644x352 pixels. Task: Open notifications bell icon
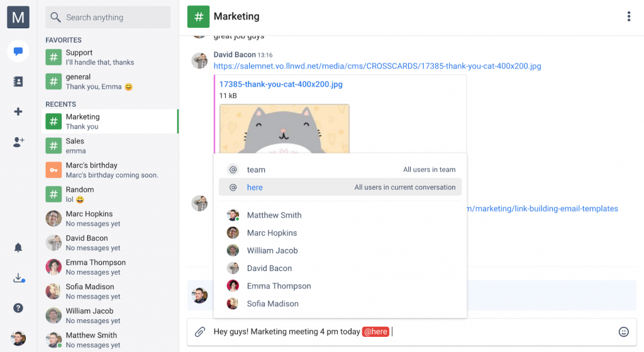[18, 248]
